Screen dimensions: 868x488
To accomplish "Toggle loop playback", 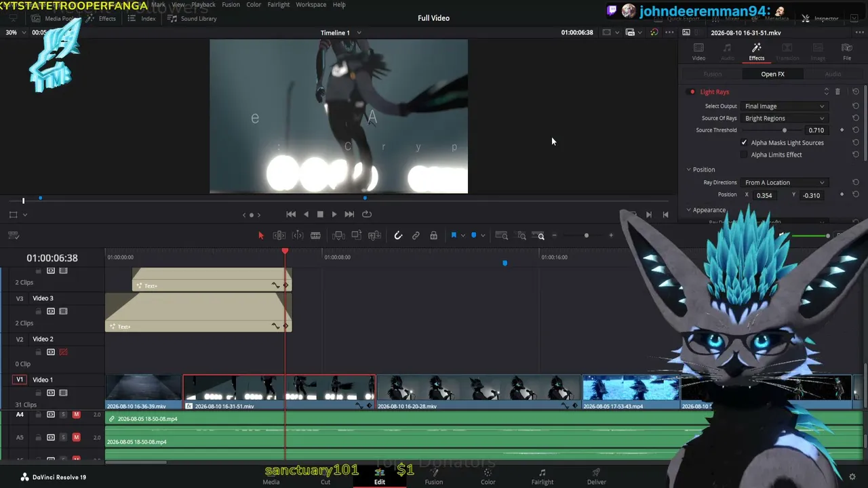I will pyautogui.click(x=367, y=214).
